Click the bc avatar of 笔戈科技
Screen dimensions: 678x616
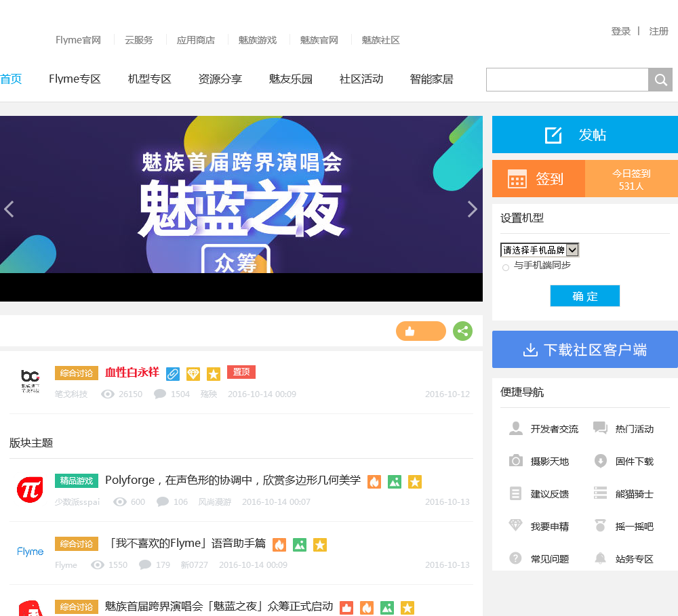[31, 381]
